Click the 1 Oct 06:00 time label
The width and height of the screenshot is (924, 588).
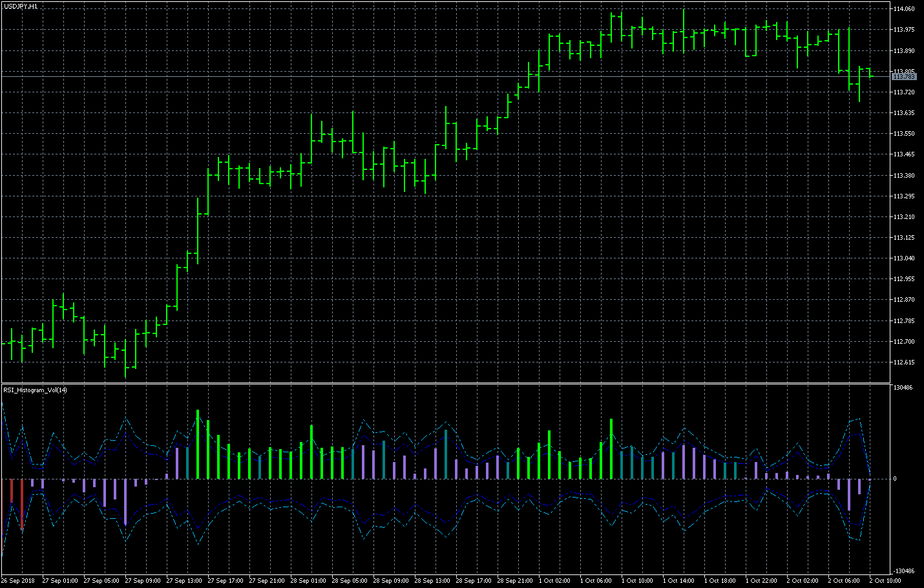[596, 581]
